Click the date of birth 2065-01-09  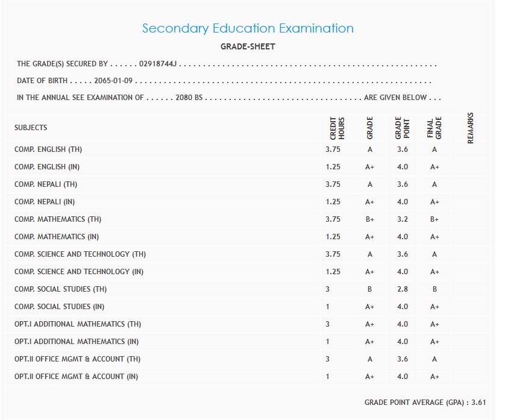pyautogui.click(x=113, y=80)
